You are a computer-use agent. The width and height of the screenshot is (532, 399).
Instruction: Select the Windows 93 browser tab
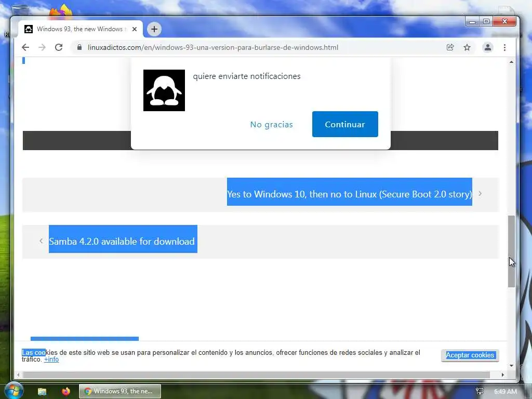click(81, 29)
